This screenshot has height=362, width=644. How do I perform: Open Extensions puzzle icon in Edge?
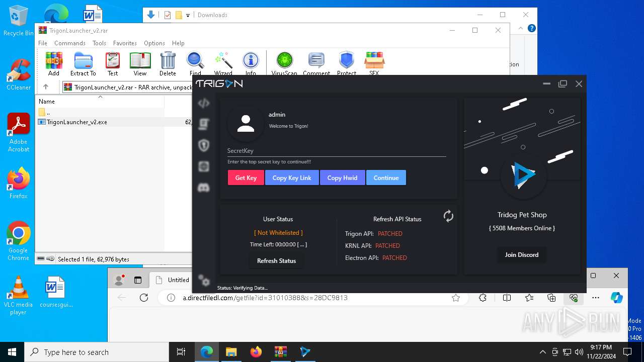pyautogui.click(x=483, y=298)
